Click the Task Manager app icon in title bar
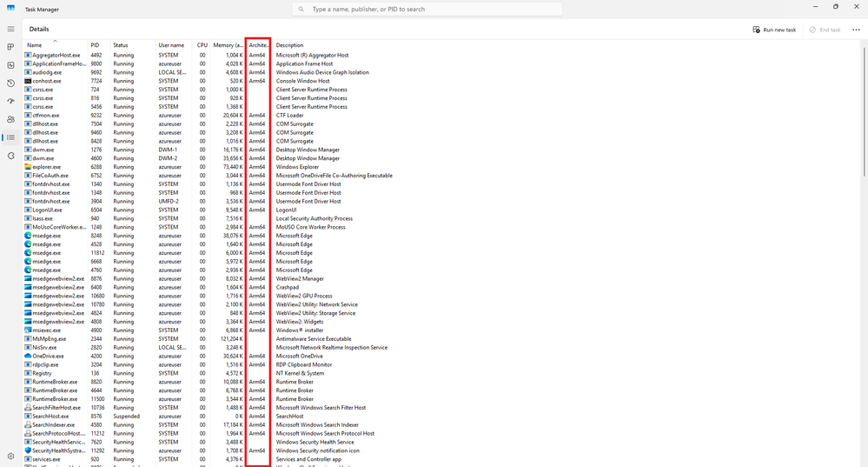Screen dimensions: 868x467 [10, 9]
